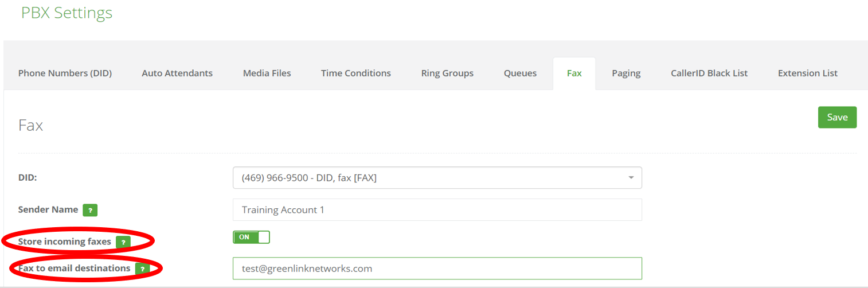The width and height of the screenshot is (868, 288).
Task: Open the DID dropdown list
Action: [437, 178]
